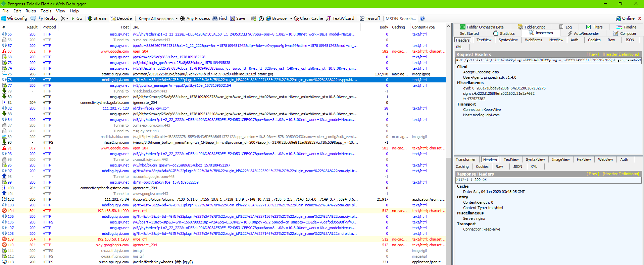Open Find sessions dialog
644x265 pixels.
(219, 18)
